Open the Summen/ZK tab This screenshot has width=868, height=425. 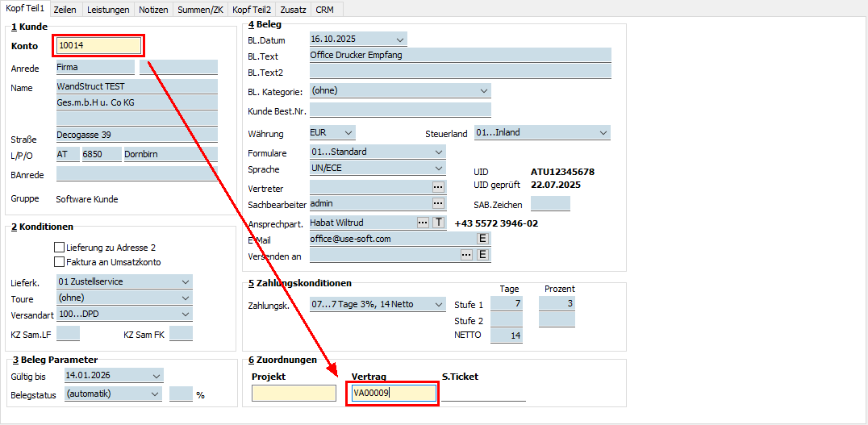[199, 9]
